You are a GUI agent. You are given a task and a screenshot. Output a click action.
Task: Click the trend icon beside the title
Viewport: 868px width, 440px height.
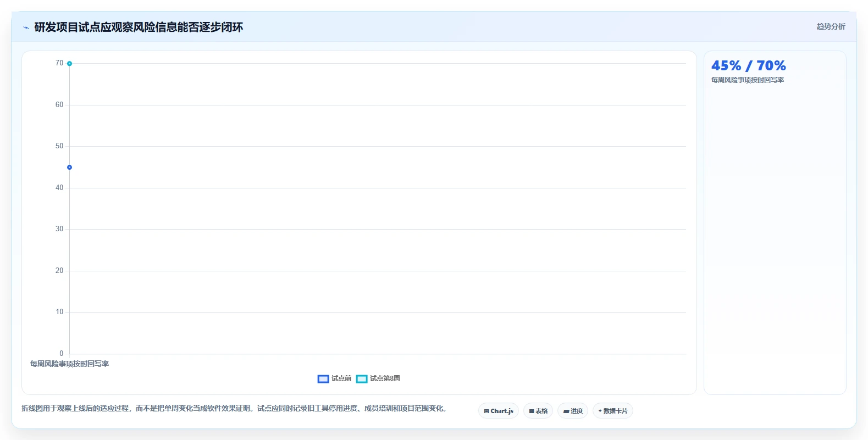(26, 27)
